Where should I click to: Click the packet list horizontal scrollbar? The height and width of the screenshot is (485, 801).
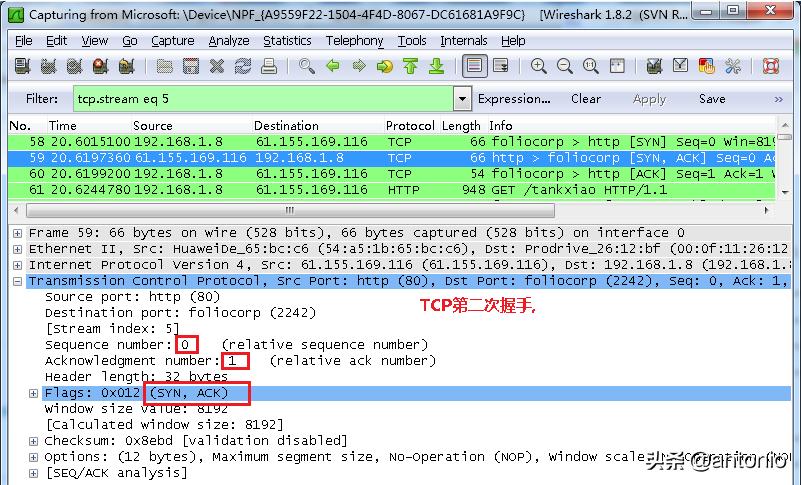click(x=290, y=210)
